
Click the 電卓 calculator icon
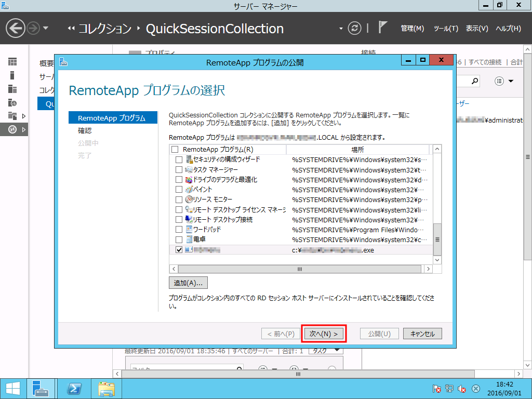(x=189, y=240)
